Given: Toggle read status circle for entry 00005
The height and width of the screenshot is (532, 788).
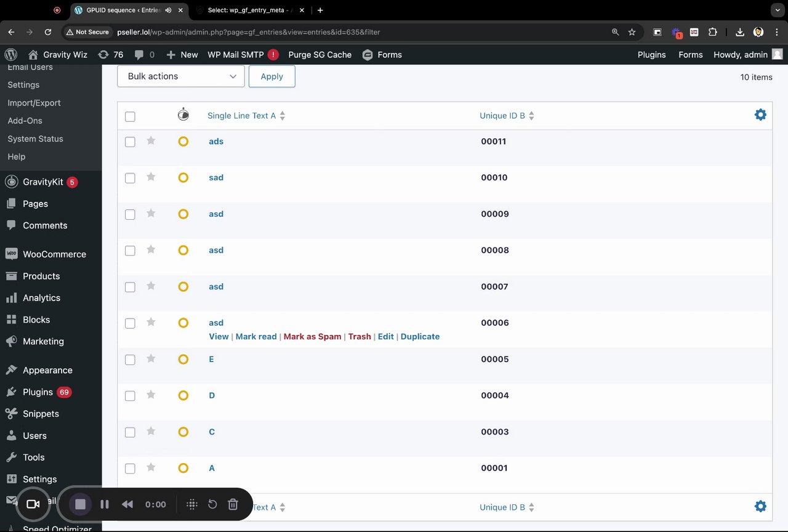Looking at the screenshot, I should [183, 360].
